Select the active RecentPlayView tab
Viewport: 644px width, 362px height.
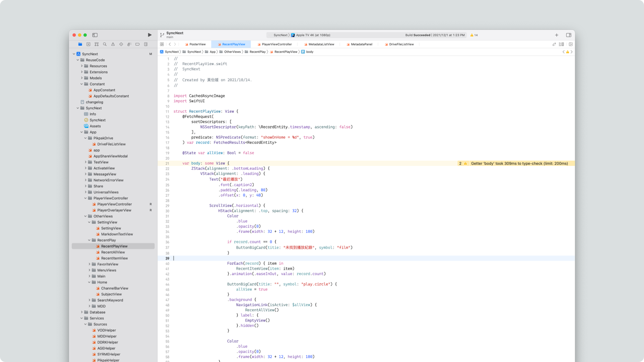coord(231,44)
